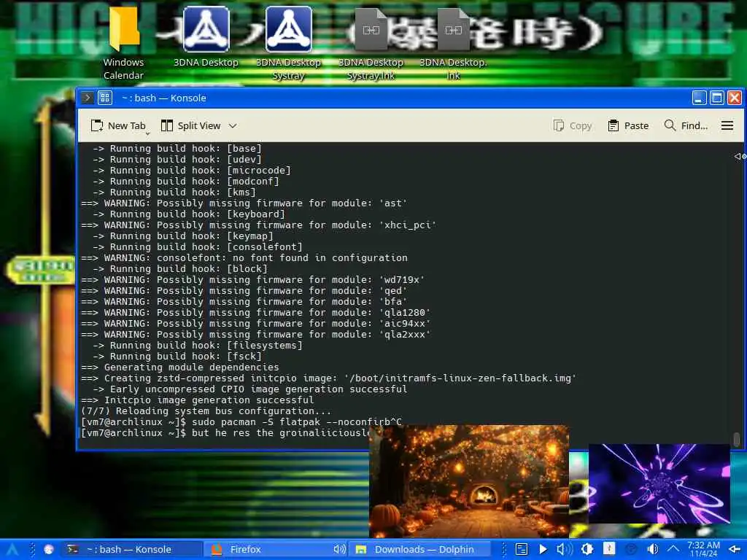Click the initramfs-linux-zen-fallback.img path line
This screenshot has width=747, height=560.
[329, 378]
